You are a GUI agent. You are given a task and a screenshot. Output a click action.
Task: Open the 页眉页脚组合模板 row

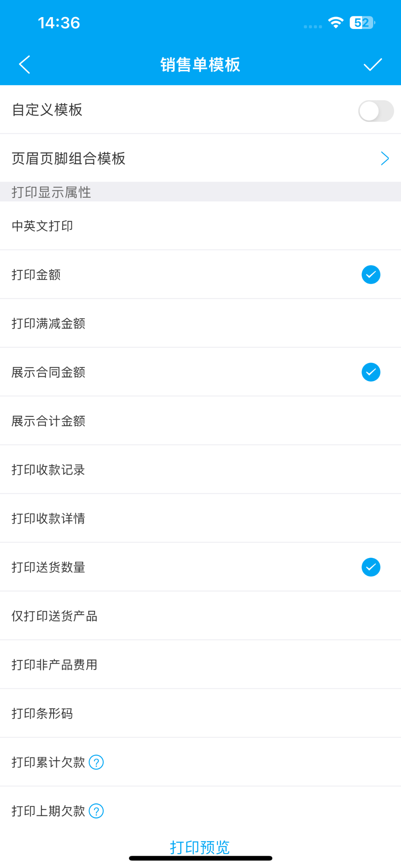(200, 158)
